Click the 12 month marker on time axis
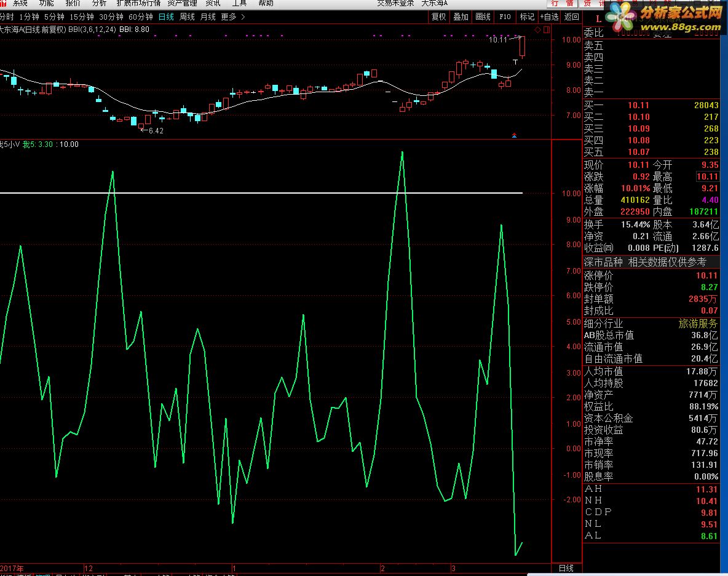Image resolution: width=728 pixels, height=576 pixels. [x=89, y=568]
